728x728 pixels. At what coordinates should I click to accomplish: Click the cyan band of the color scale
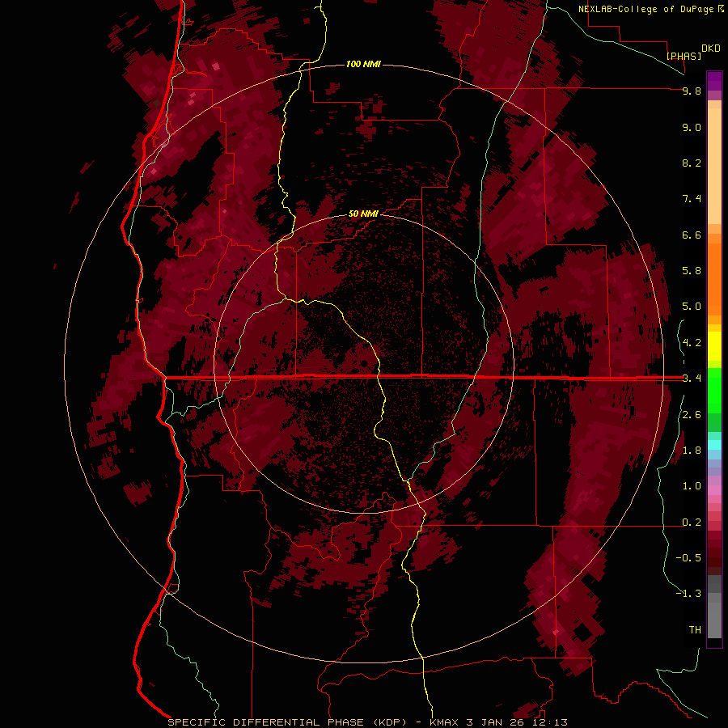714,445
